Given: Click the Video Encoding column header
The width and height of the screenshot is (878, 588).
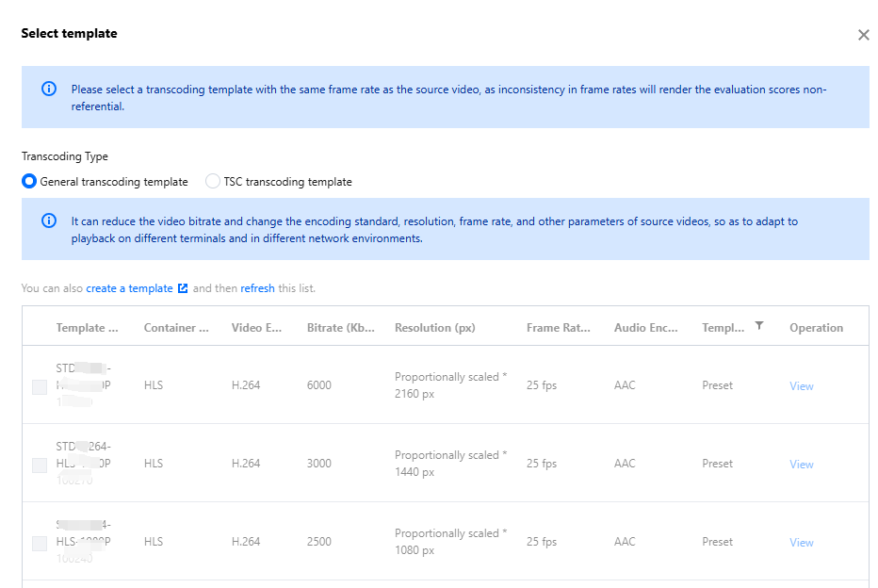Looking at the screenshot, I should point(257,328).
